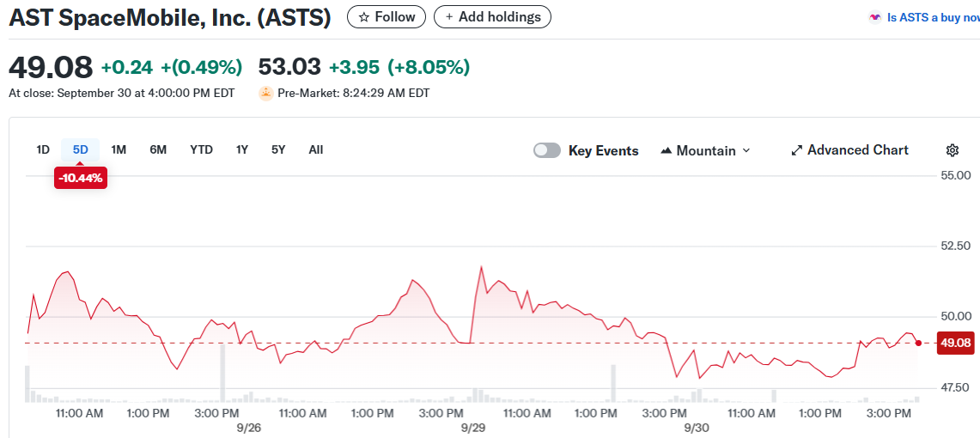Select the 5D time range tab

point(81,149)
